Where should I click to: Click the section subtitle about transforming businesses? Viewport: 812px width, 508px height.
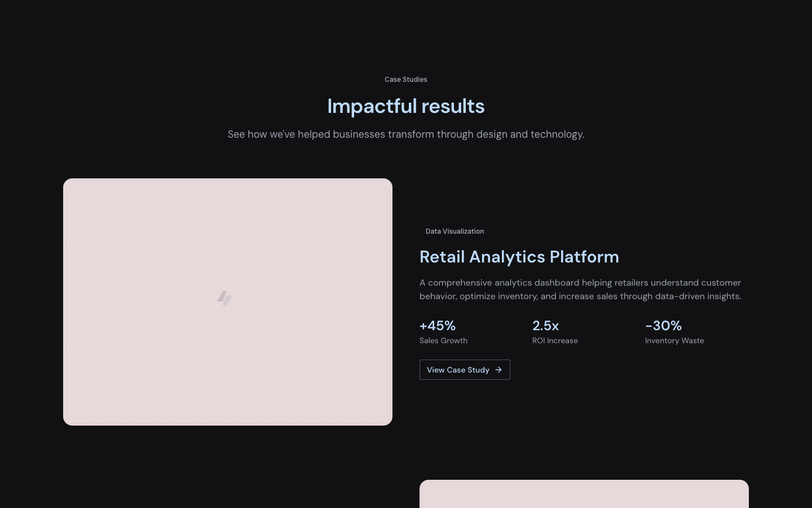point(405,134)
